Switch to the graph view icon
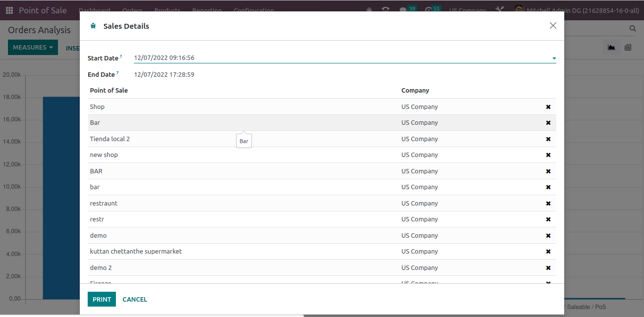The height and width of the screenshot is (317, 644). tap(611, 48)
